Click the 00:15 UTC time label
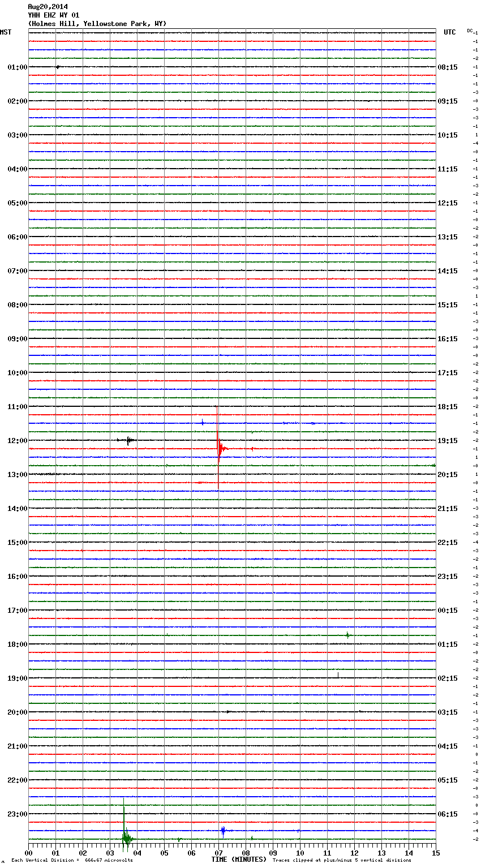 (x=448, y=611)
